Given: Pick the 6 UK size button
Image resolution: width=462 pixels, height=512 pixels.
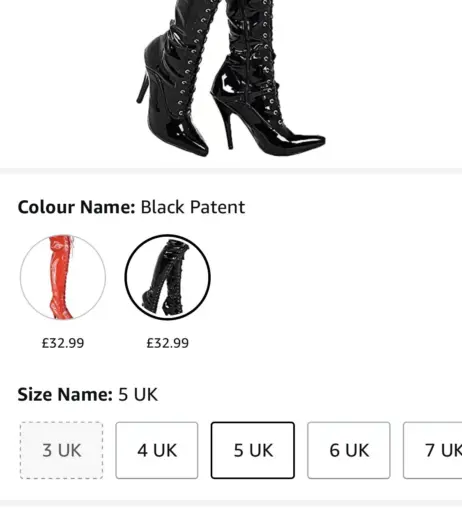Looking at the screenshot, I should point(349,450).
